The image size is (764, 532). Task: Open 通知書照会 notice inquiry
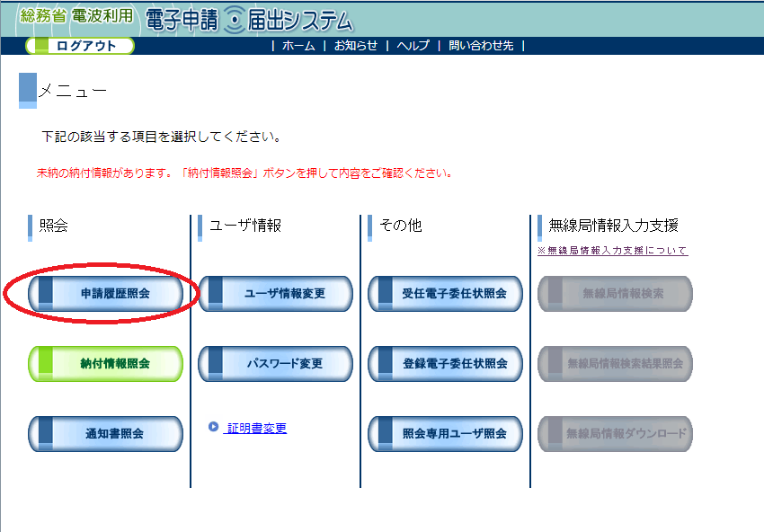click(106, 434)
